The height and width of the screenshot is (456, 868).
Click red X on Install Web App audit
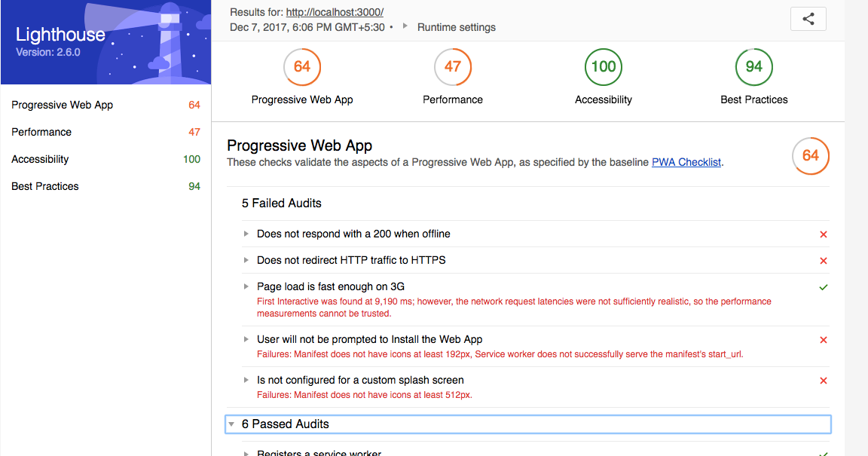tap(823, 340)
